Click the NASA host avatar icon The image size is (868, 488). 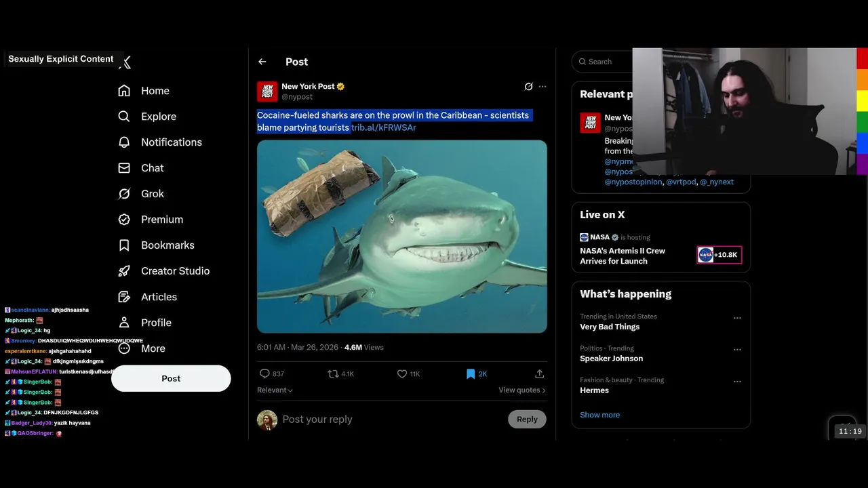(x=584, y=237)
